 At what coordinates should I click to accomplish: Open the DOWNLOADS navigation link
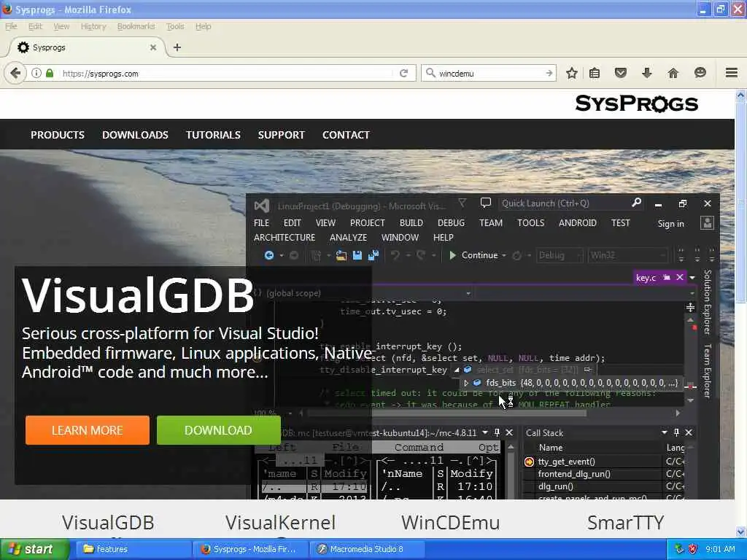(x=135, y=135)
